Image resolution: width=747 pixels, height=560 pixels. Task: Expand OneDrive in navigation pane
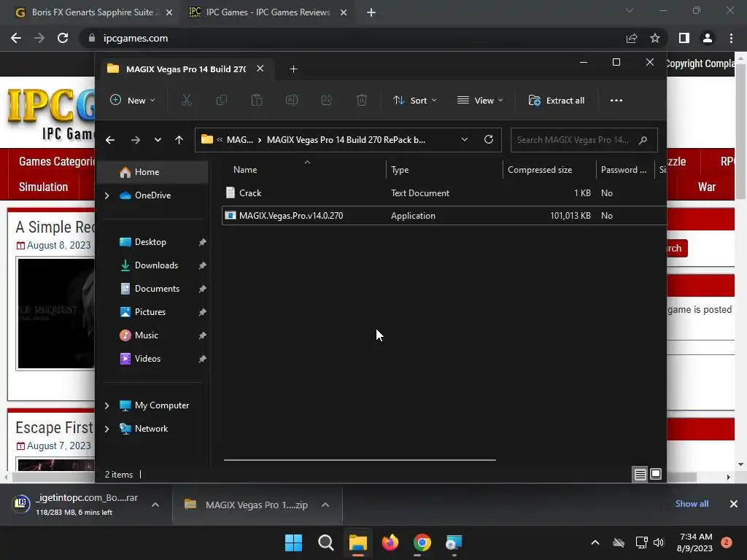point(107,195)
